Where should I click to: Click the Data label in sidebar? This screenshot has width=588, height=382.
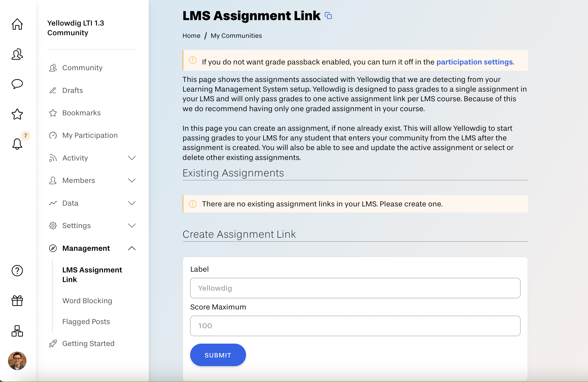[70, 203]
